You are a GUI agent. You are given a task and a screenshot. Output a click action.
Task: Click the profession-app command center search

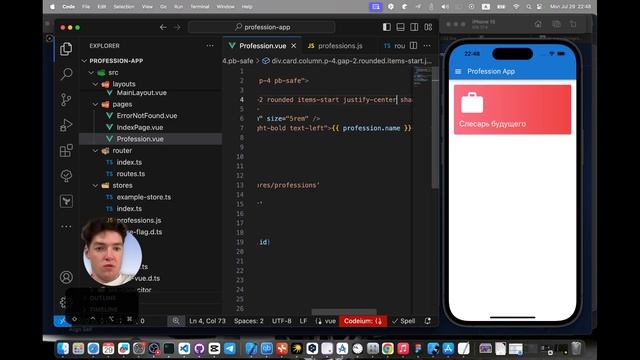click(x=262, y=27)
